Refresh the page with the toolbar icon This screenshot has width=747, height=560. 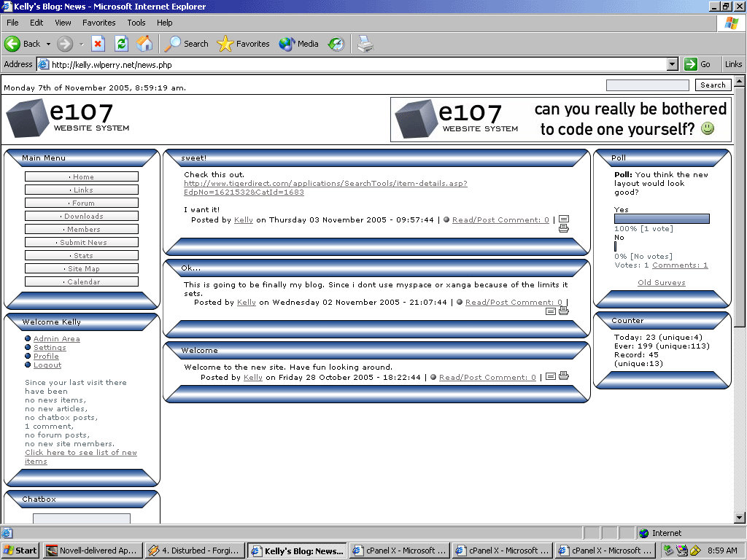pos(121,44)
